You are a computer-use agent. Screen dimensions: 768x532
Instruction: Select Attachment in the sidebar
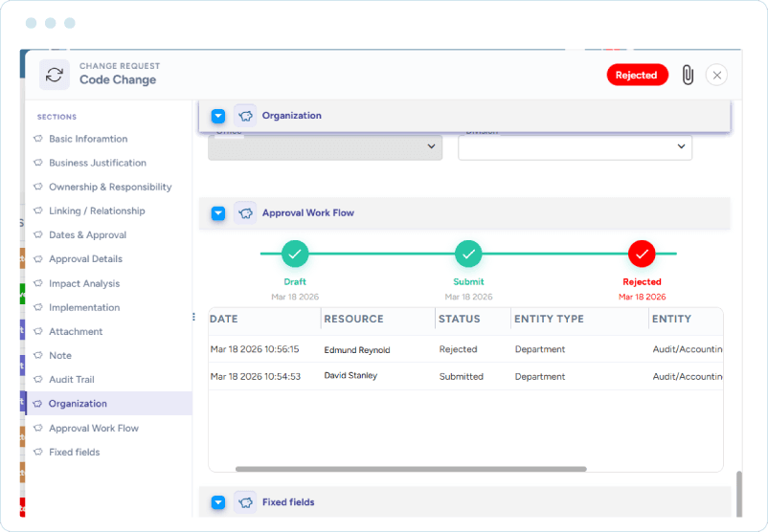tap(76, 331)
